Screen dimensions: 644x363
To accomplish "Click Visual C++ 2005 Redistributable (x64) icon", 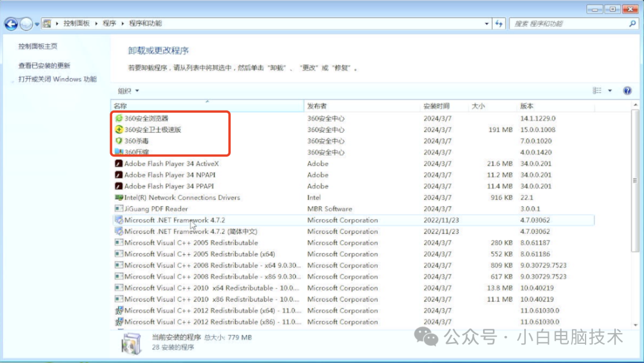I will pos(119,254).
